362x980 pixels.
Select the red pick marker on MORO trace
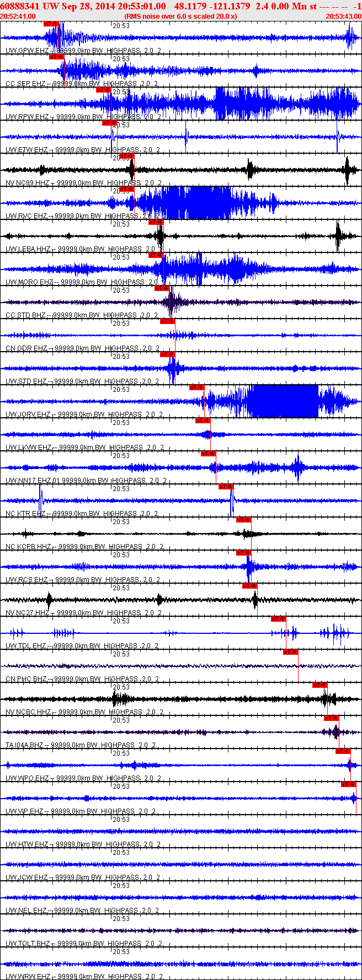(x=156, y=255)
